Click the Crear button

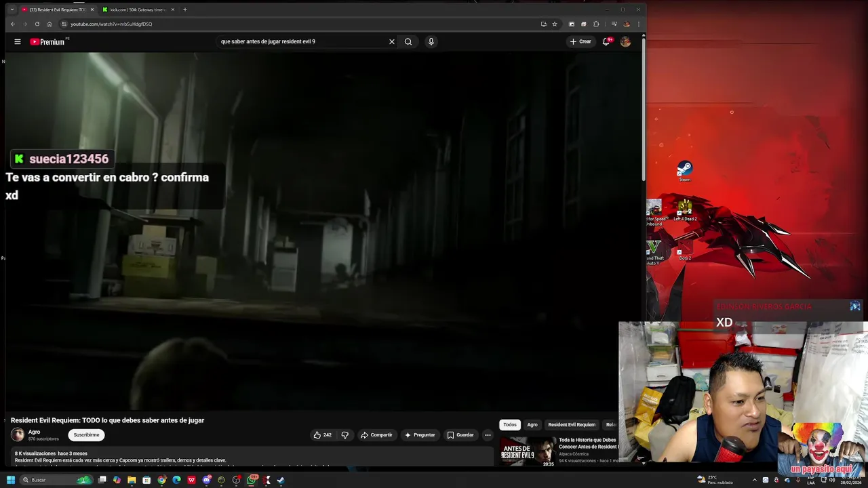click(x=580, y=41)
